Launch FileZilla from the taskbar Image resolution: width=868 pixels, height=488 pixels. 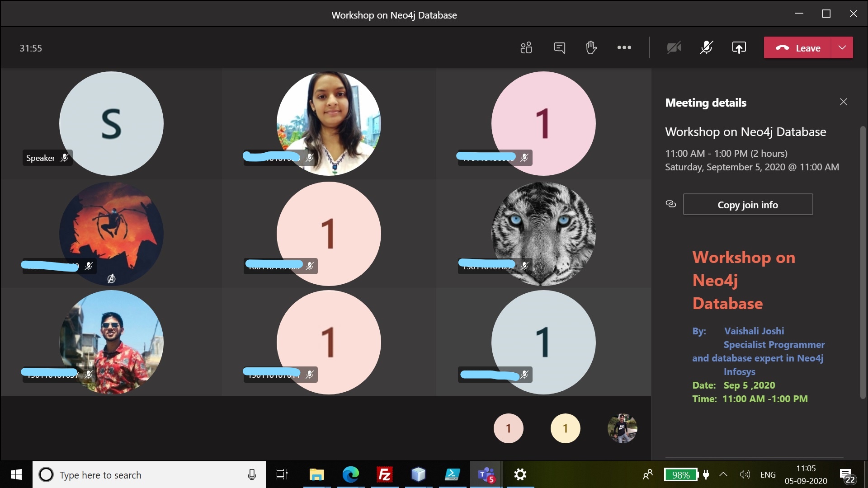(384, 475)
